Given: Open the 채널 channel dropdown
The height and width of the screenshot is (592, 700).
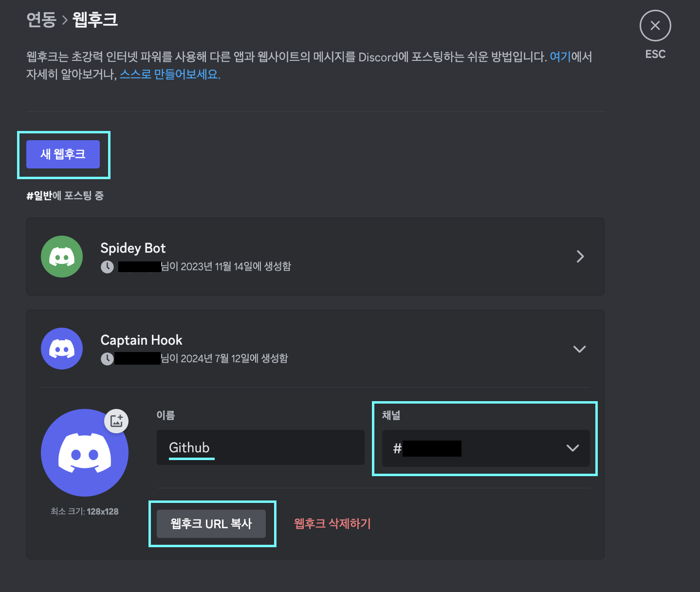Looking at the screenshot, I should (486, 448).
